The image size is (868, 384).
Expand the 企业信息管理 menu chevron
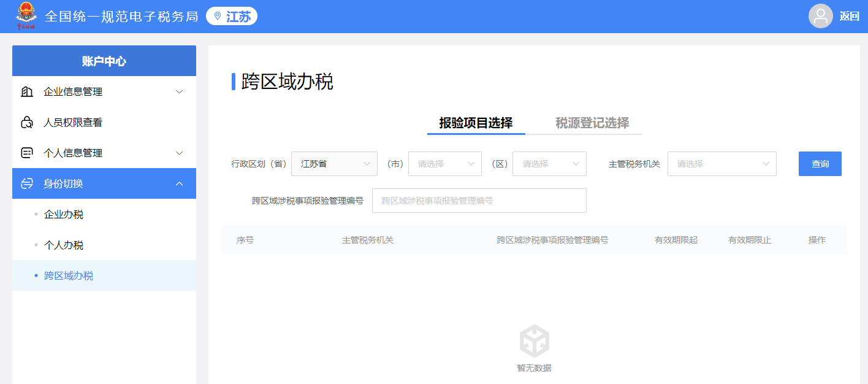(180, 92)
